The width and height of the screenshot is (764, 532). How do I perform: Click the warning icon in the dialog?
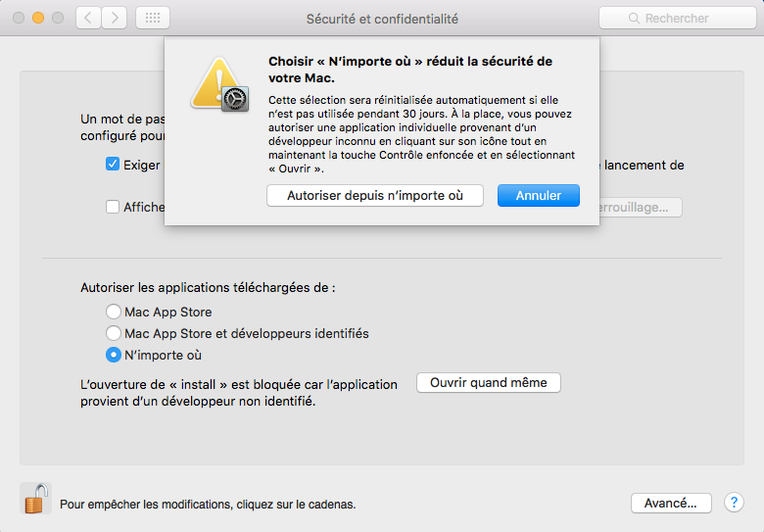tap(218, 83)
